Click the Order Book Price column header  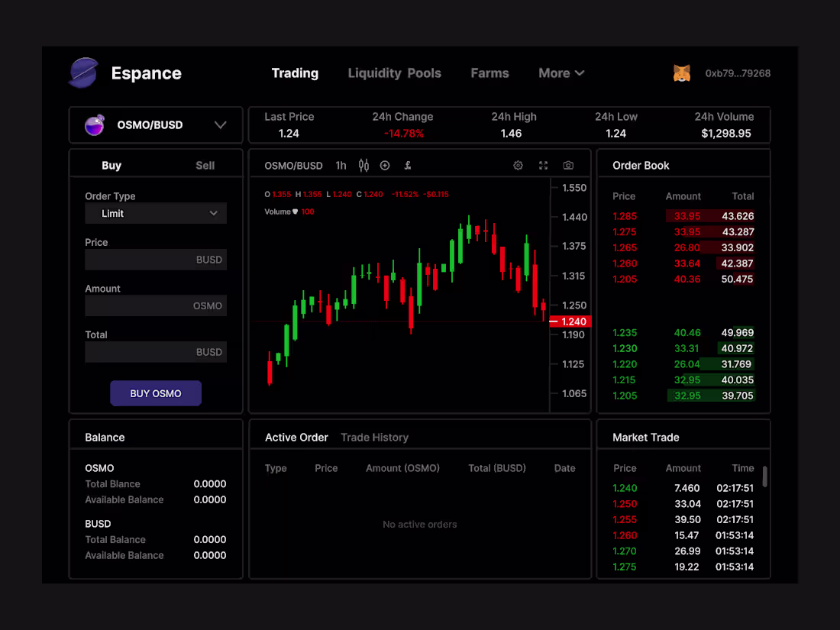[x=624, y=196]
